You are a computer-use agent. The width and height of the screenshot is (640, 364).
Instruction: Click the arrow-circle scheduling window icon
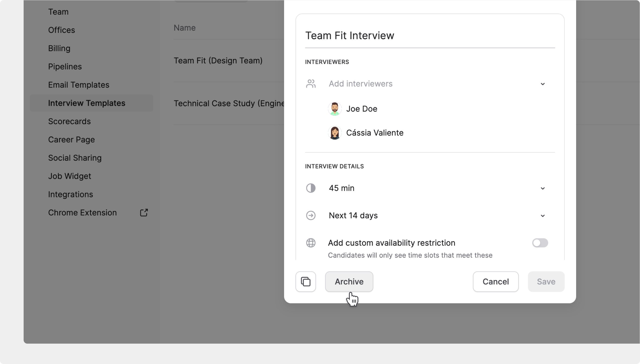tap(311, 216)
